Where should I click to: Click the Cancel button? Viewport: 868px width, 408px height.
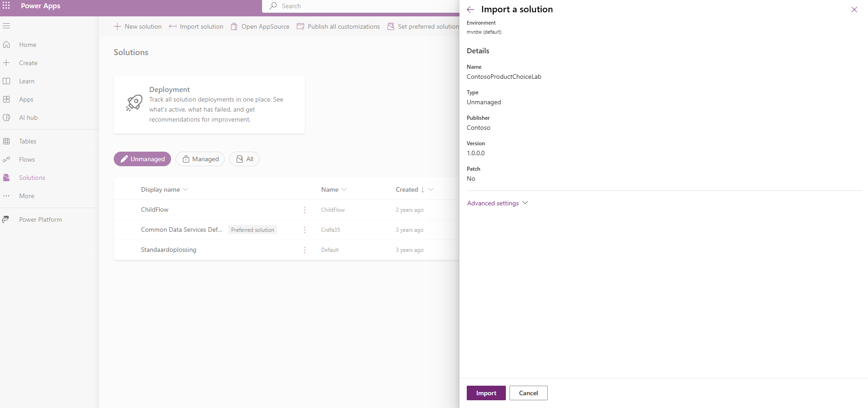[x=529, y=393]
